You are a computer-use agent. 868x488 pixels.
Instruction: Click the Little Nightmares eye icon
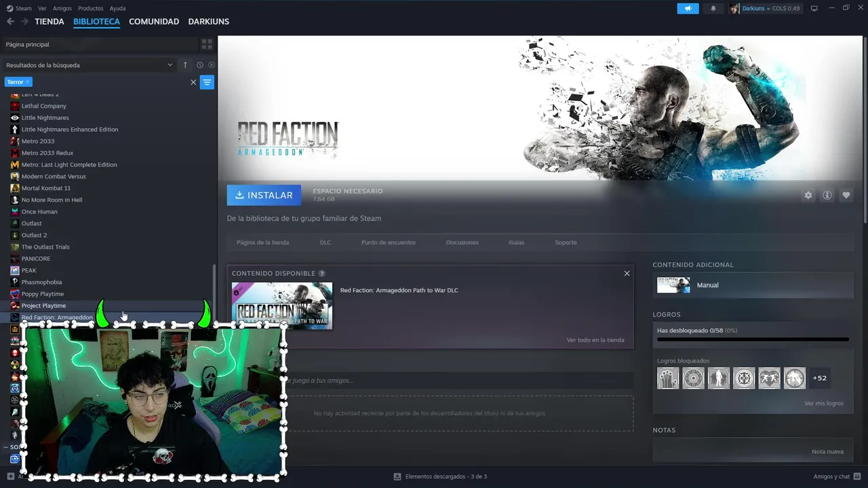tap(15, 118)
